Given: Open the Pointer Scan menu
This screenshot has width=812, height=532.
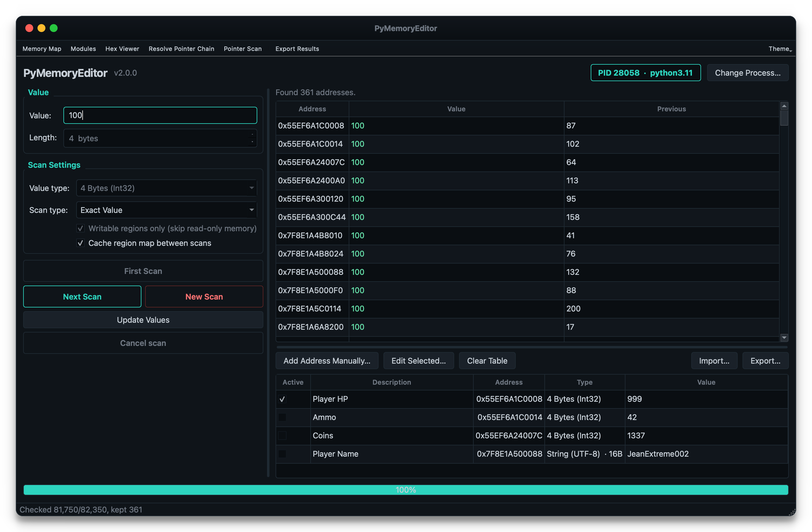Looking at the screenshot, I should click(x=243, y=49).
